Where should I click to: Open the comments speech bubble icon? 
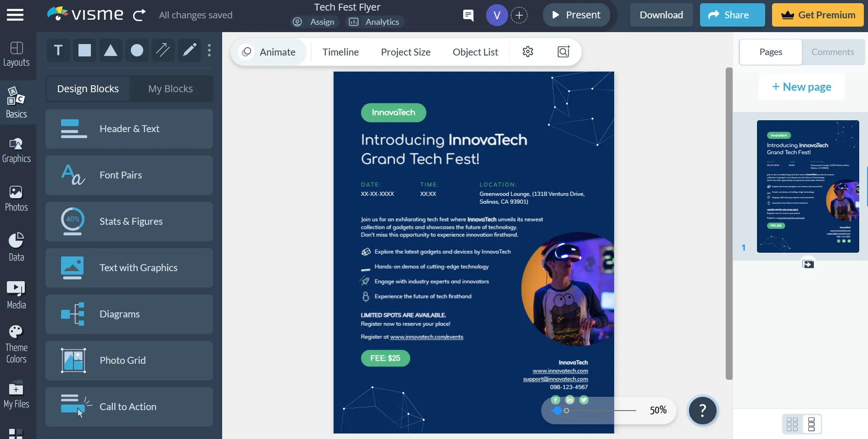[x=468, y=15]
